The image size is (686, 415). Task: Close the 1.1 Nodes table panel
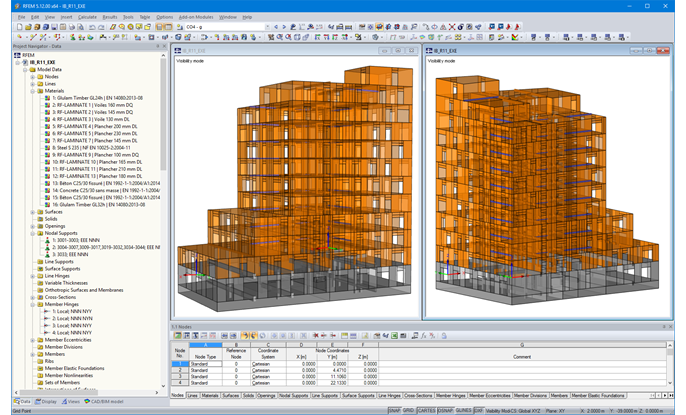pos(671,327)
